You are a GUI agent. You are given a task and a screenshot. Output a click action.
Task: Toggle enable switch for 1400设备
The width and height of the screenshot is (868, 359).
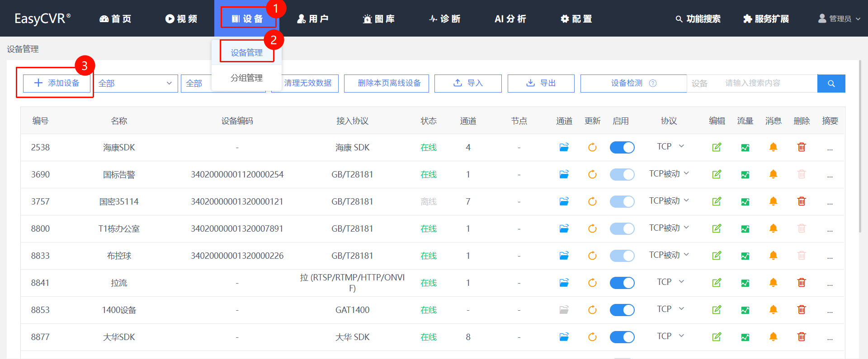pos(622,310)
